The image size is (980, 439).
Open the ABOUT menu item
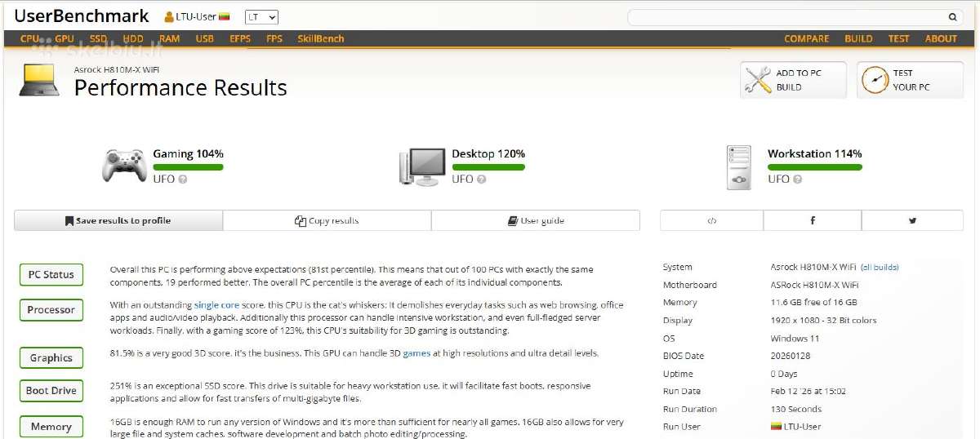(x=941, y=38)
